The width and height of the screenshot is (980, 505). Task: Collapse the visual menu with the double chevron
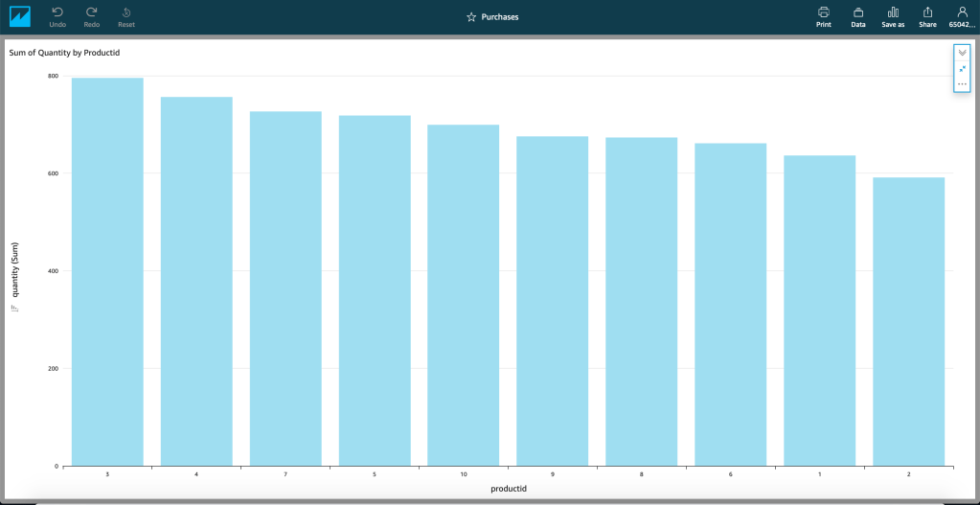(962, 53)
